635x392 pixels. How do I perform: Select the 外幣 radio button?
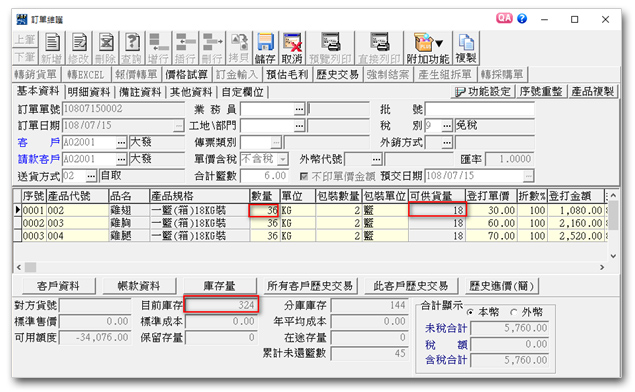[514, 312]
